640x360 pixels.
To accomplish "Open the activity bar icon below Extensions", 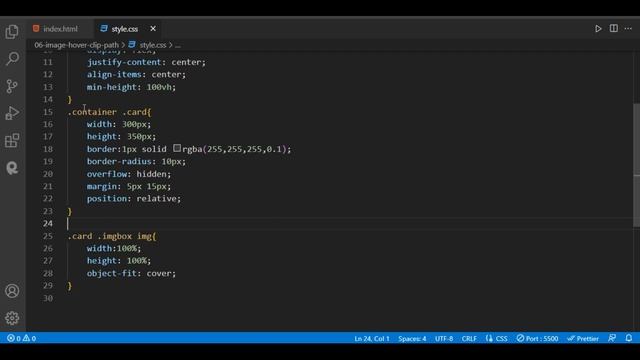I will 12,168.
